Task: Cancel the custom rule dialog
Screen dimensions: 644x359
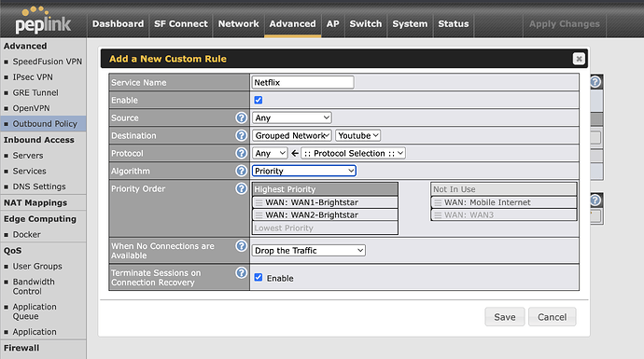Action: (x=552, y=317)
